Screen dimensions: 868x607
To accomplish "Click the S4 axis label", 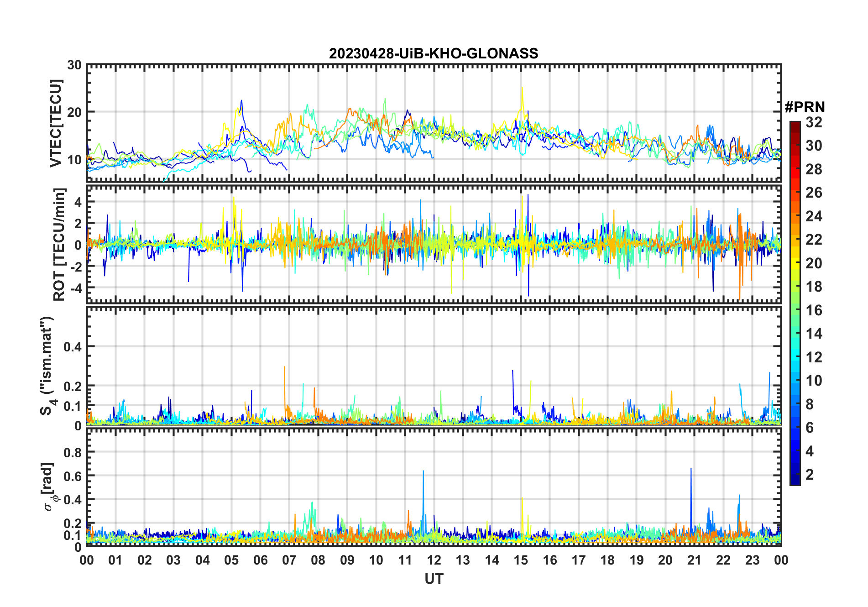I will coord(47,366).
